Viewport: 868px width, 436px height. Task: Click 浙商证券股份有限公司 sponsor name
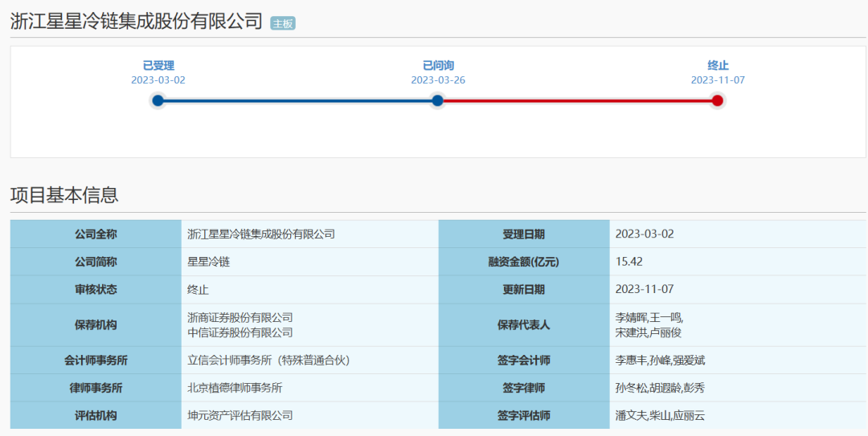click(240, 318)
